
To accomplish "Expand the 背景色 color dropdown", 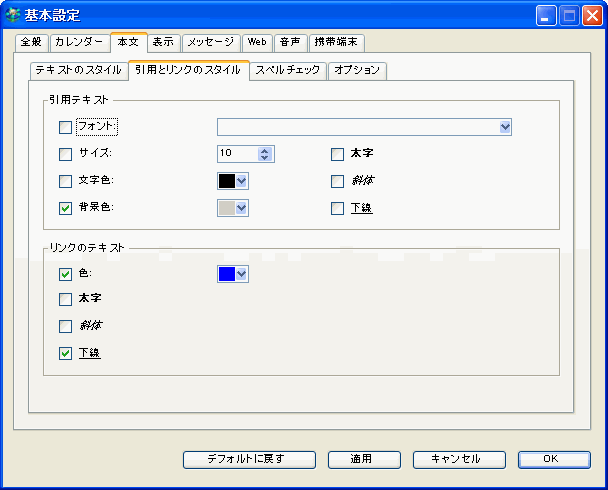I will 241,208.
